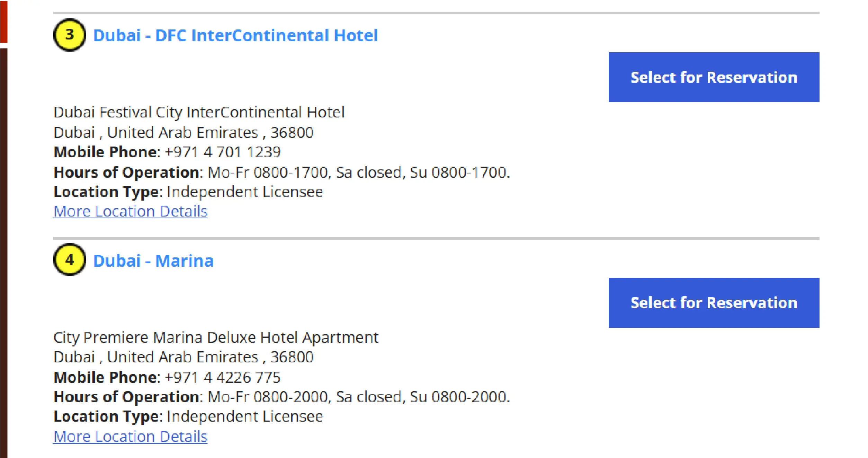
Task: Open the Dubai - Marina location heading
Action: [153, 261]
